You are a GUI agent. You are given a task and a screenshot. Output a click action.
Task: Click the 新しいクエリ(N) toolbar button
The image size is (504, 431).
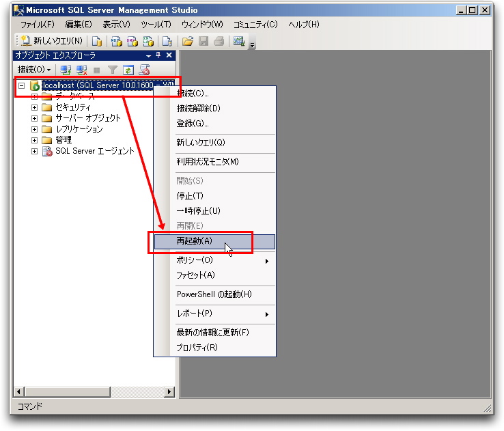[x=52, y=41]
